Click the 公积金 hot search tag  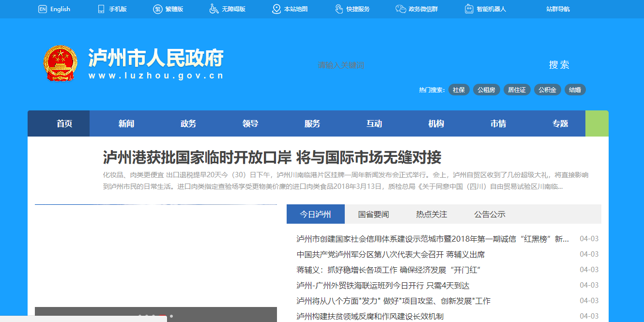[548, 90]
